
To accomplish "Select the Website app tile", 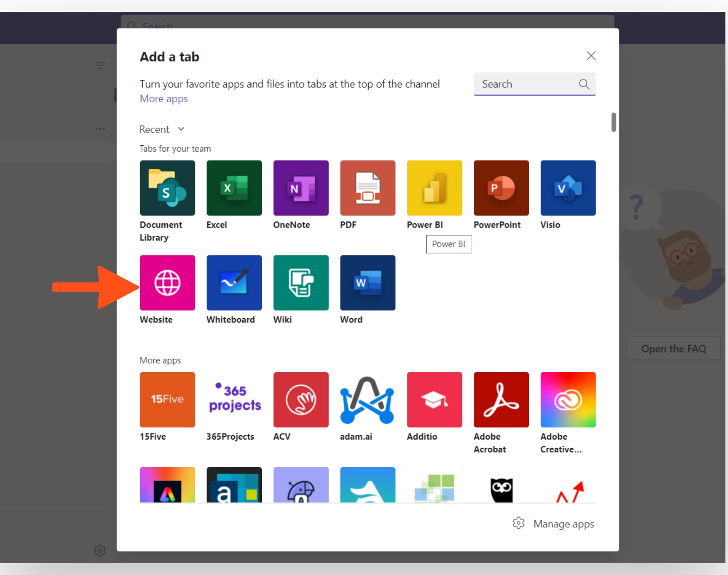I will click(x=167, y=283).
